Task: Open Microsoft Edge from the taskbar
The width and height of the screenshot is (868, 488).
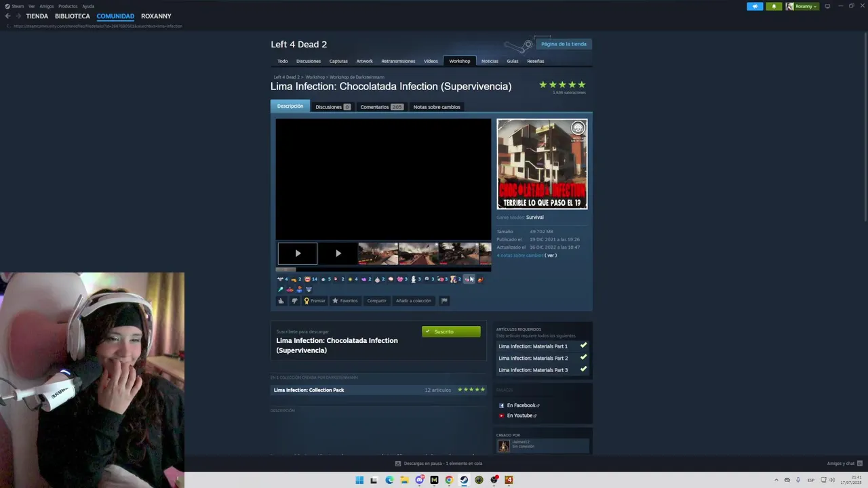Action: (x=389, y=480)
